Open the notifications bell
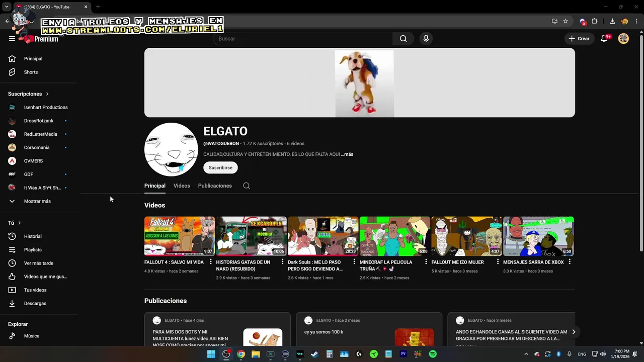Viewport: 644px width, 362px height. [605, 39]
